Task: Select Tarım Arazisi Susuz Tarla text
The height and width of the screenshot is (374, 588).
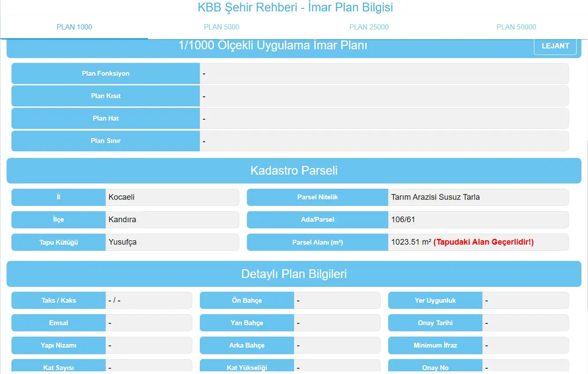Action: (x=435, y=197)
